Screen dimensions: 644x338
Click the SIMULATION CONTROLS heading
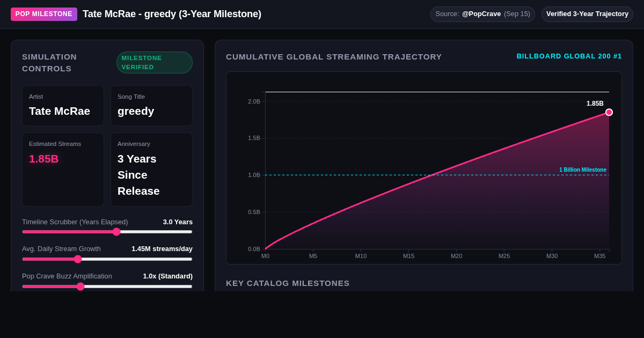pos(49,63)
